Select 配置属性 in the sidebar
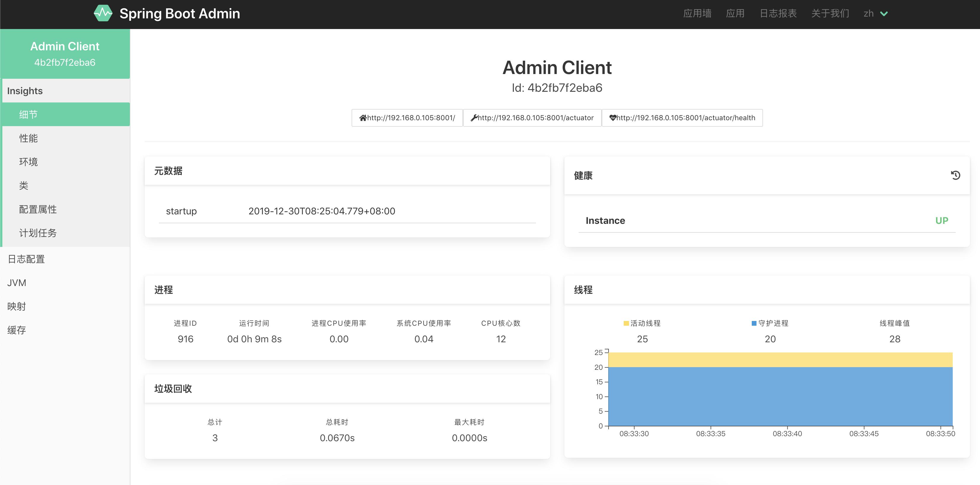 tap(38, 209)
